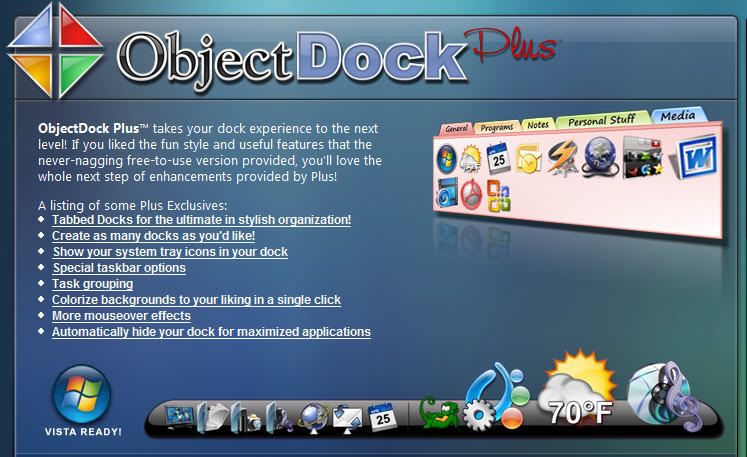The width and height of the screenshot is (747, 457).
Task: Click the green gecko icon in bottom dock
Action: 439,412
